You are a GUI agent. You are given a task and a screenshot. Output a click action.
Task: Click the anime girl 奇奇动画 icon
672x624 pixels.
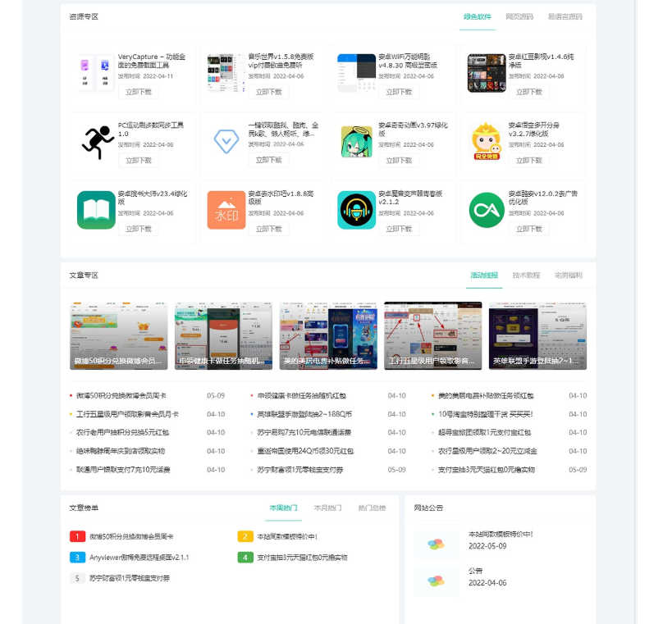(x=356, y=142)
